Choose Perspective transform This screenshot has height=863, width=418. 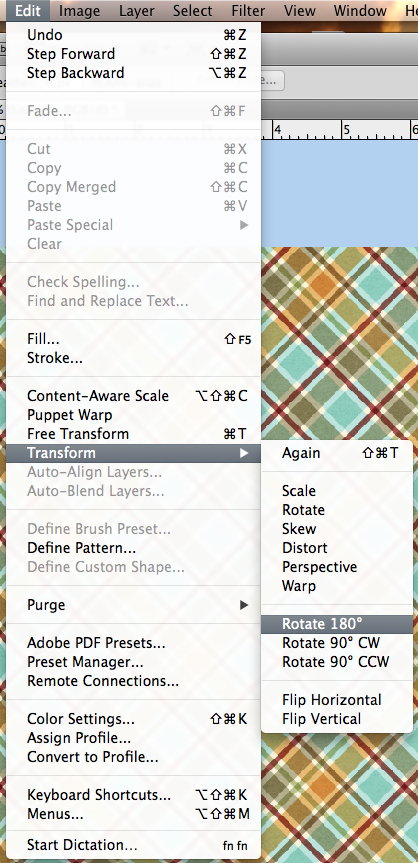tap(336, 567)
